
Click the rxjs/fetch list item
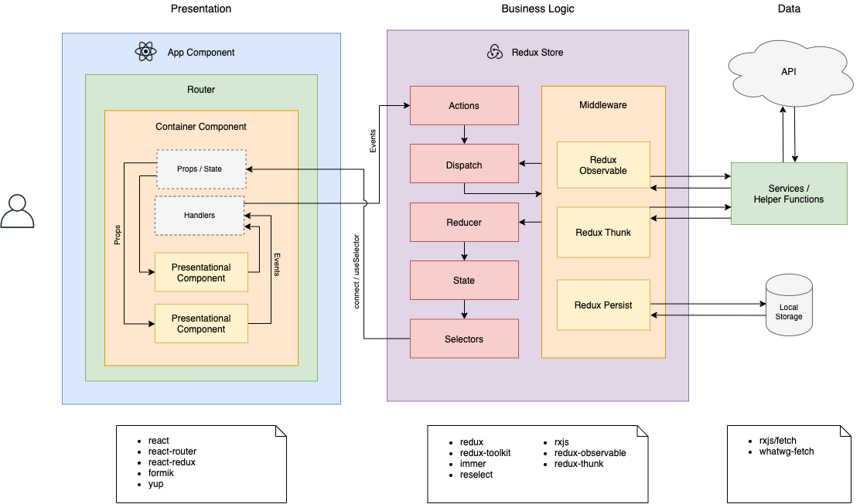pos(777,441)
